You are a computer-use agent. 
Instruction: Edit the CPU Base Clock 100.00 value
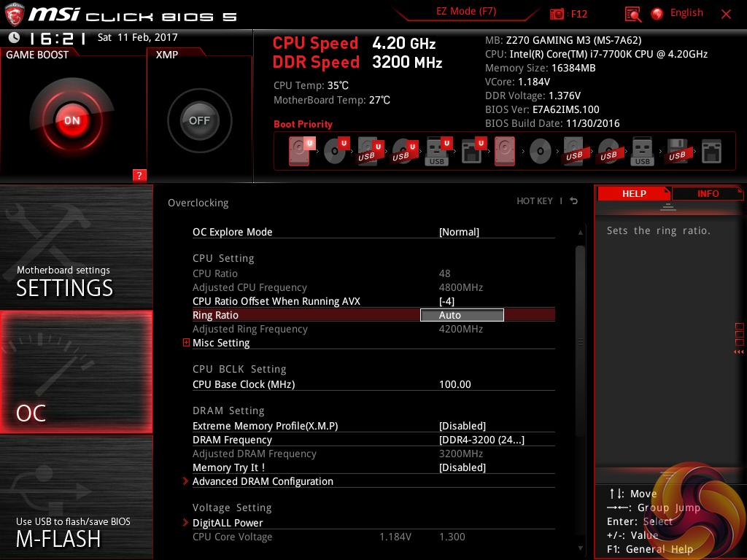tap(455, 384)
